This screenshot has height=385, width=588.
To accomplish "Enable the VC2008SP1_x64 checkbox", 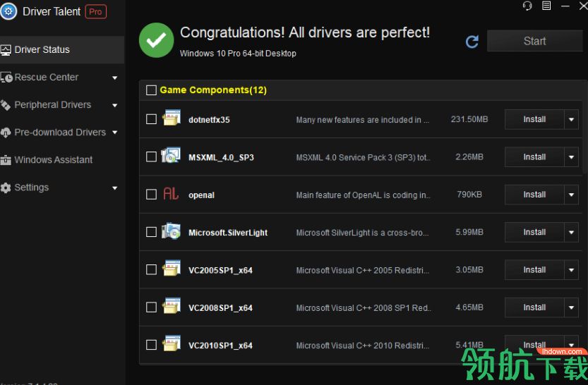I will coord(151,307).
